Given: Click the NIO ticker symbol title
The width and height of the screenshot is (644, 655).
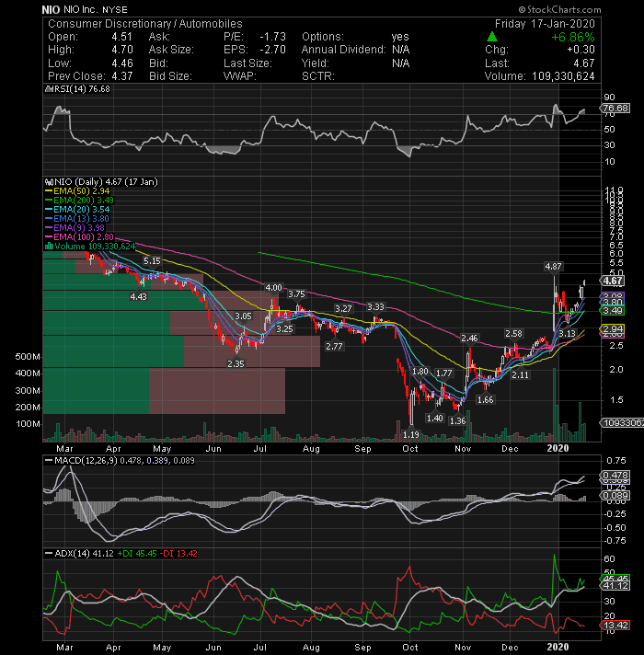Looking at the screenshot, I should pyautogui.click(x=51, y=9).
